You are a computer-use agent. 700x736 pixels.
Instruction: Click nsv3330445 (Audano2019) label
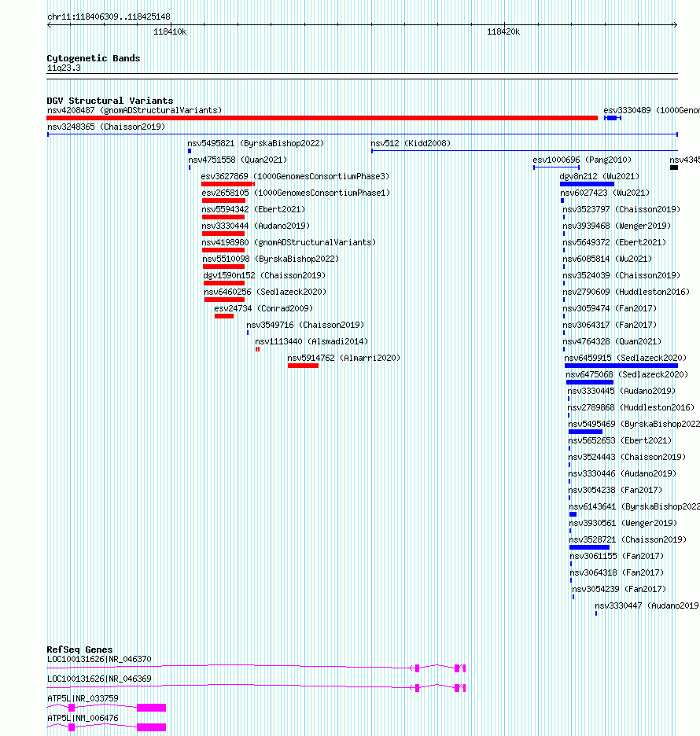click(x=621, y=391)
